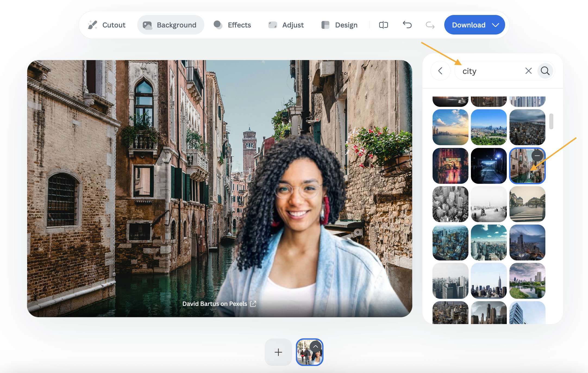The height and width of the screenshot is (373, 588).
Task: Switch to the Effects tab
Action: point(232,25)
